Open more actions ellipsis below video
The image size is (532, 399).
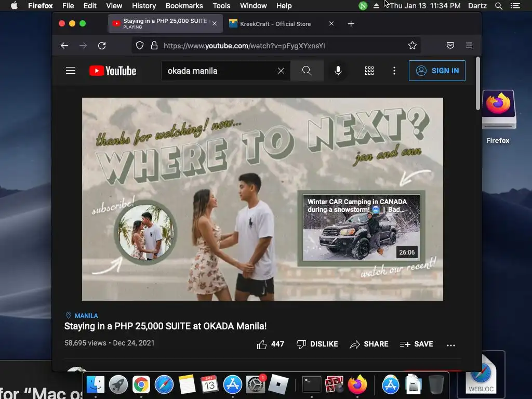tap(450, 345)
